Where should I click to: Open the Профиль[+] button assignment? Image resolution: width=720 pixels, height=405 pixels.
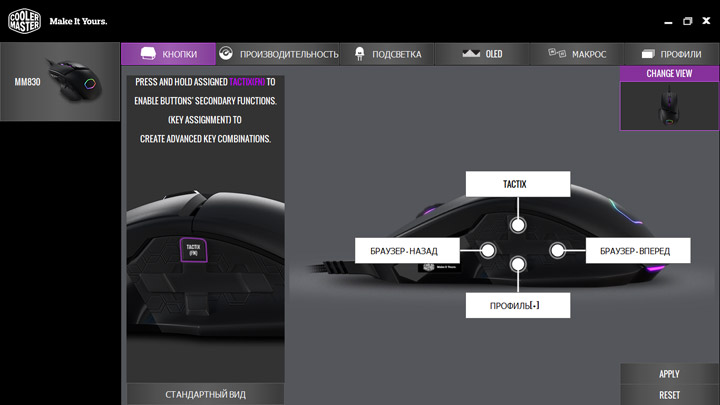click(518, 305)
